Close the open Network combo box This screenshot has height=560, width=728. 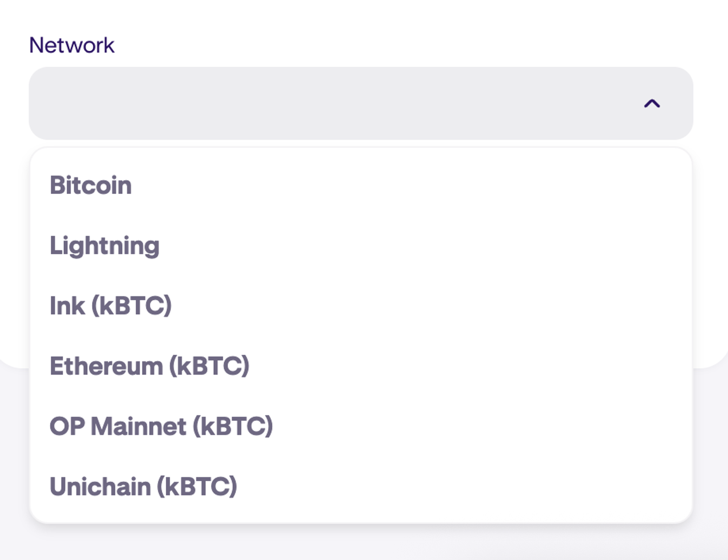point(652,103)
